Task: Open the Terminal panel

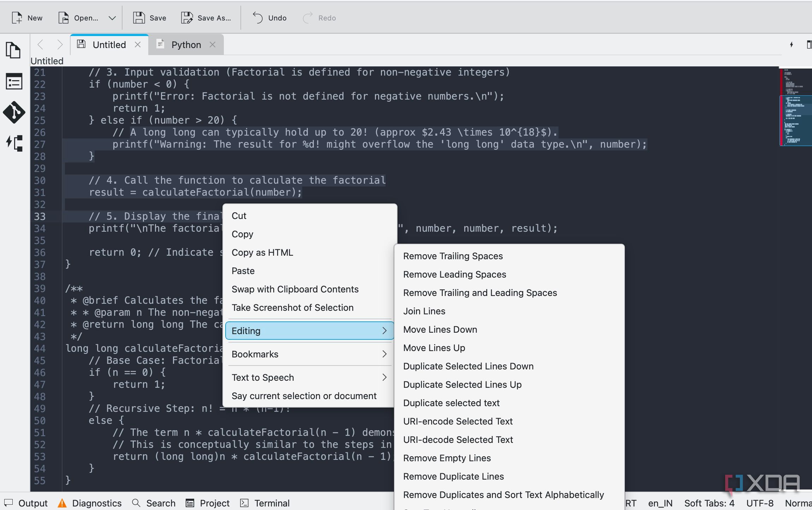Action: (x=265, y=503)
